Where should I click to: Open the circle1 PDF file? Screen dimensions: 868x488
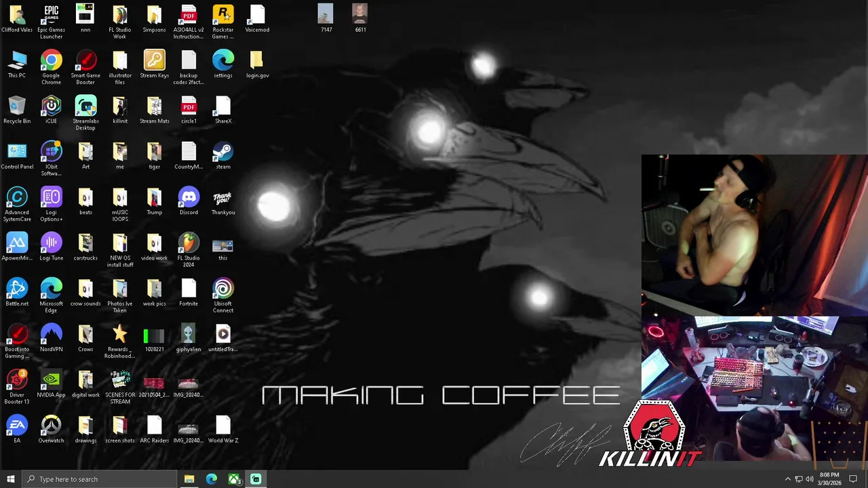point(189,110)
